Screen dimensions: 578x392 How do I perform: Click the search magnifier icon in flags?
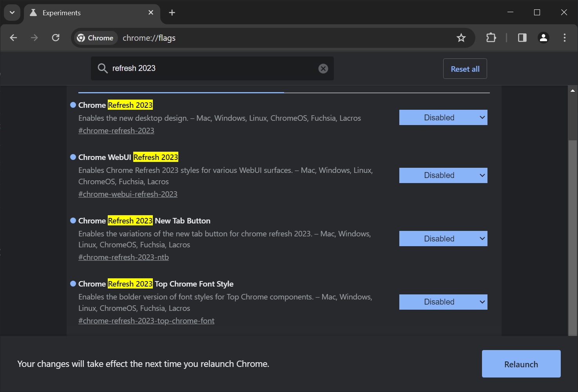(103, 69)
